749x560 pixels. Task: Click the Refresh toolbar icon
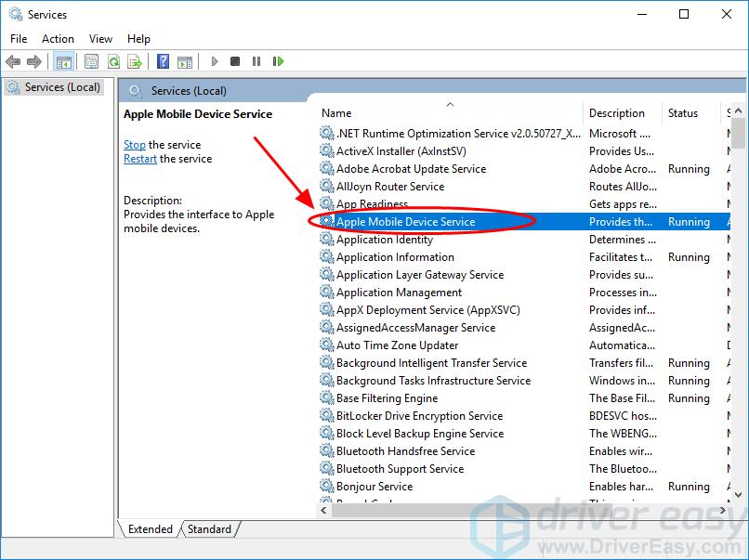[x=113, y=61]
